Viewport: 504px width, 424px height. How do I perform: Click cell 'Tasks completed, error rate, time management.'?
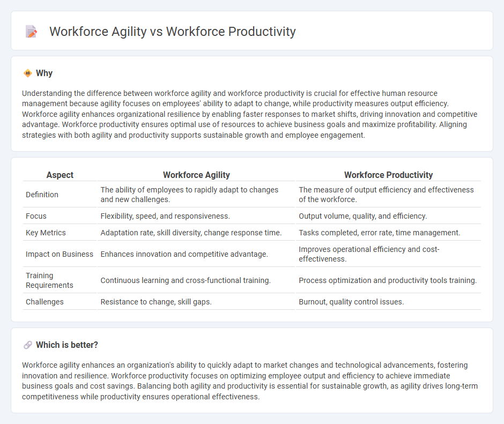[388, 233]
